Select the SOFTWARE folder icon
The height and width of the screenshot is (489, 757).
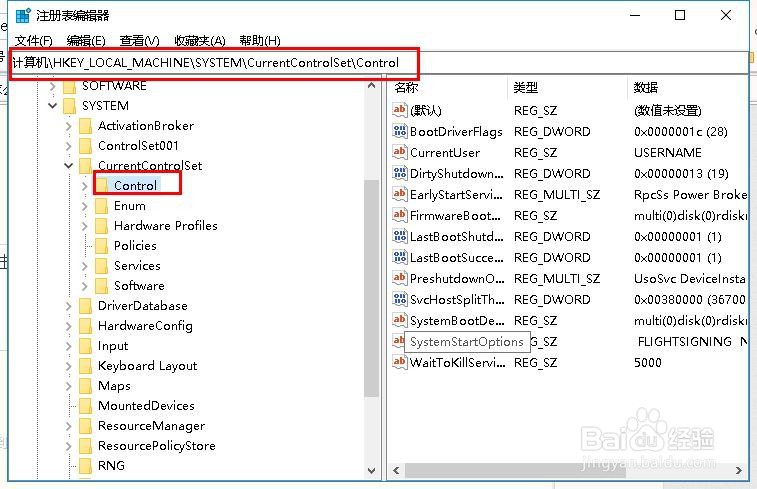pyautogui.click(x=70, y=86)
